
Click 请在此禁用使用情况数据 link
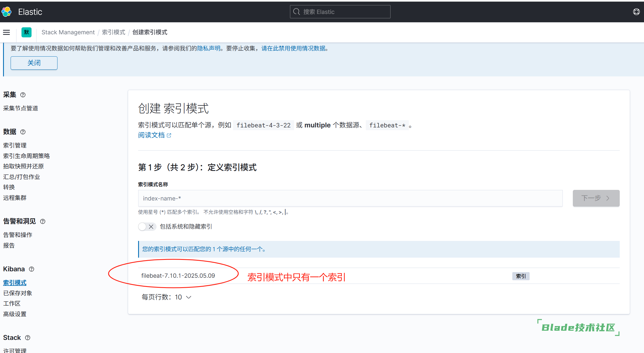coord(293,48)
